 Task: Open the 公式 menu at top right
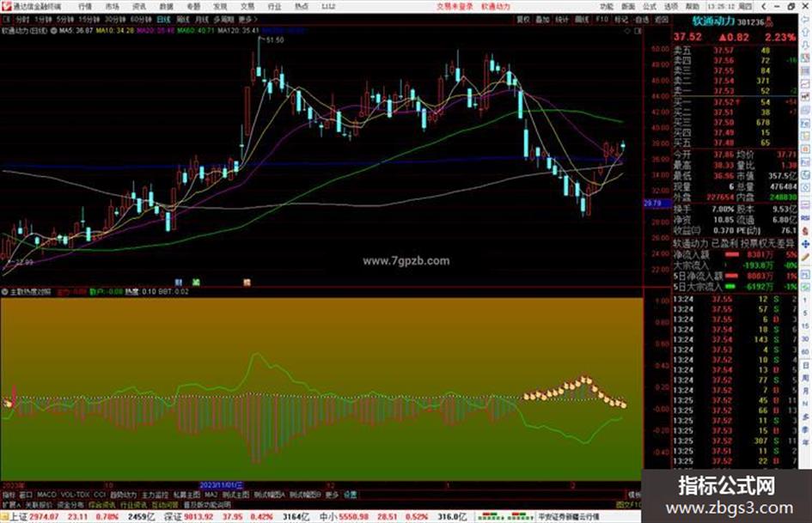pyautogui.click(x=650, y=6)
